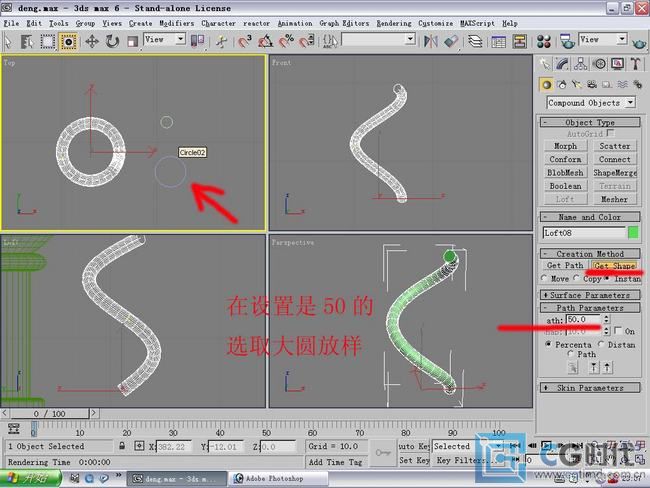Screen dimensions: 650x488
Task: Open the Modify panel tab
Action: point(565,64)
